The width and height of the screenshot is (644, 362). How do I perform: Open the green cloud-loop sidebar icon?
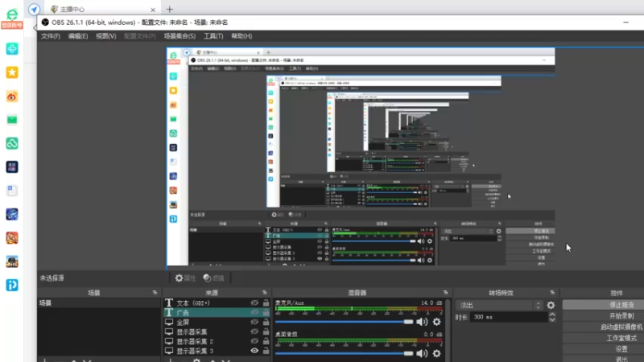pyautogui.click(x=12, y=144)
